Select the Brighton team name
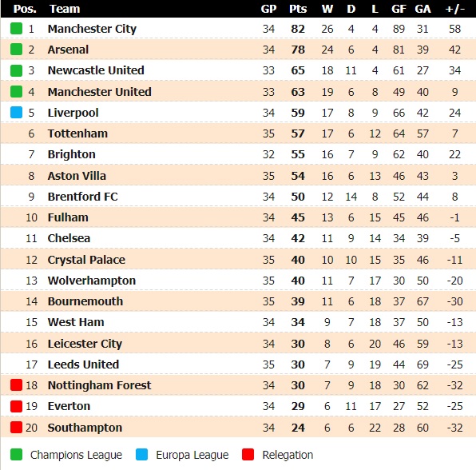476x470 pixels. pyautogui.click(x=72, y=154)
